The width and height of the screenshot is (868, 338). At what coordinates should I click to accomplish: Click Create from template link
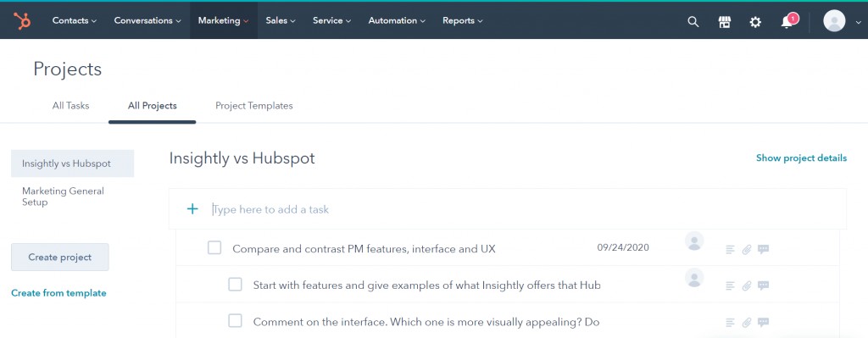(x=58, y=293)
